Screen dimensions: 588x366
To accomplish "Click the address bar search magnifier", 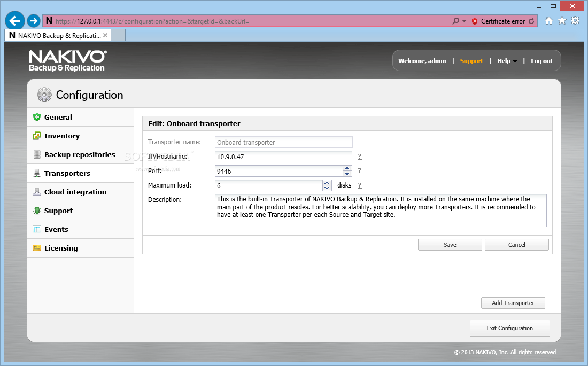I will 455,21.
